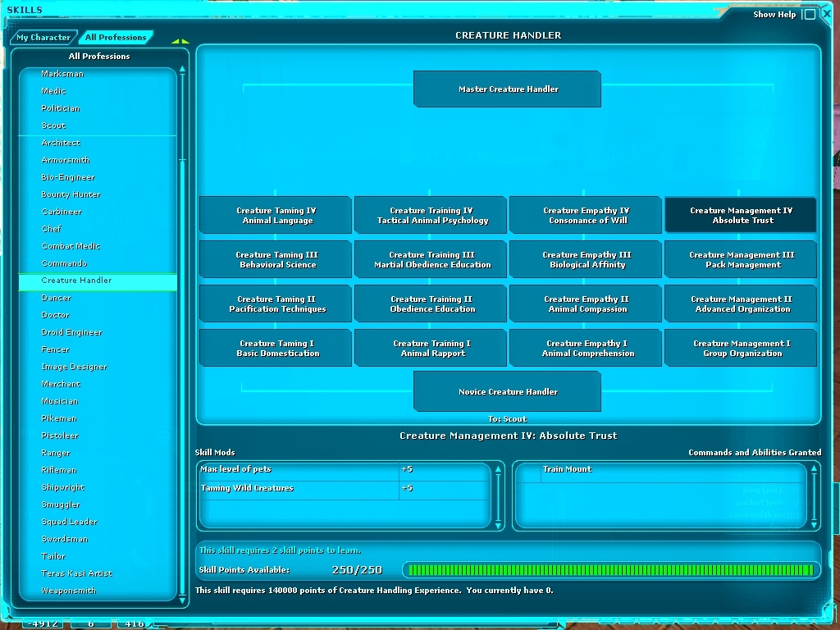Toggle the Show Help checkbox

point(810,15)
